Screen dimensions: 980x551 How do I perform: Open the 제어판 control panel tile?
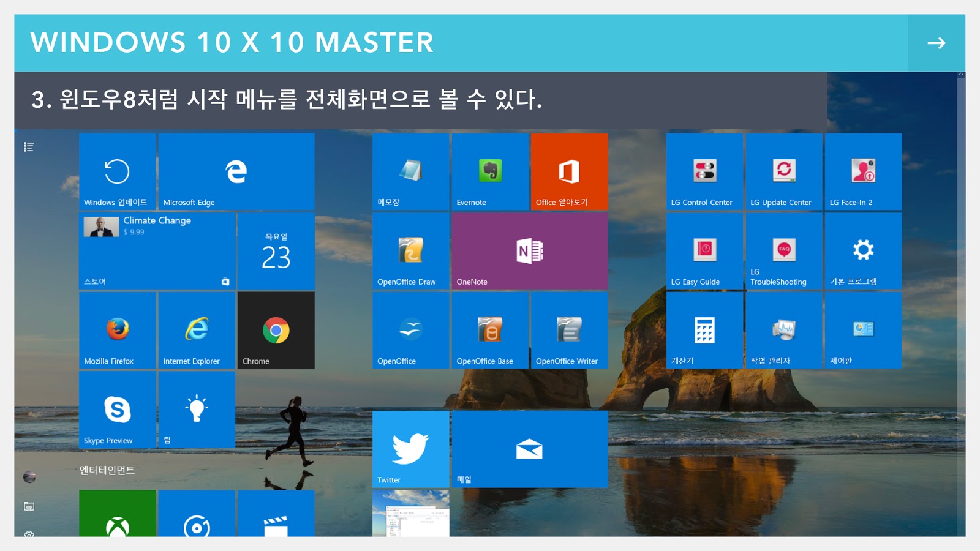864,331
